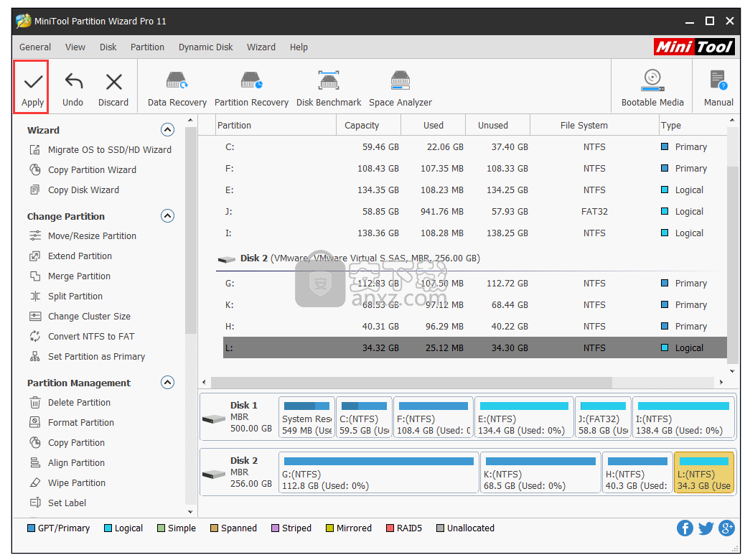Select the G: partition row

[474, 284]
